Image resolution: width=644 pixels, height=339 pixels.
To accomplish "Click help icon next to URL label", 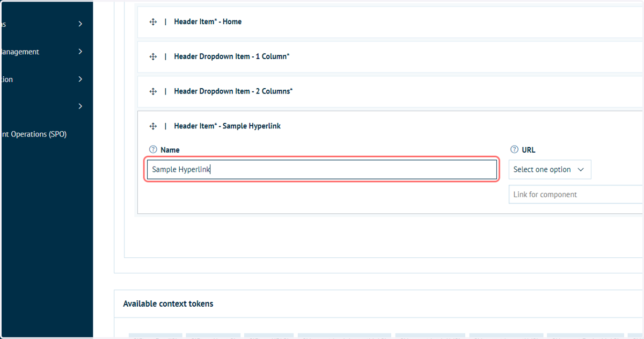I will (x=514, y=150).
